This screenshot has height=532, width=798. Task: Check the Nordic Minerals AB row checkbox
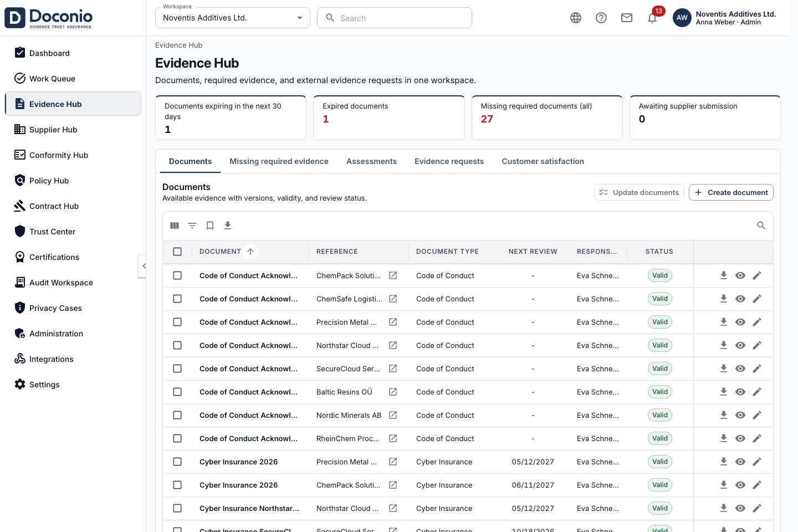177,415
